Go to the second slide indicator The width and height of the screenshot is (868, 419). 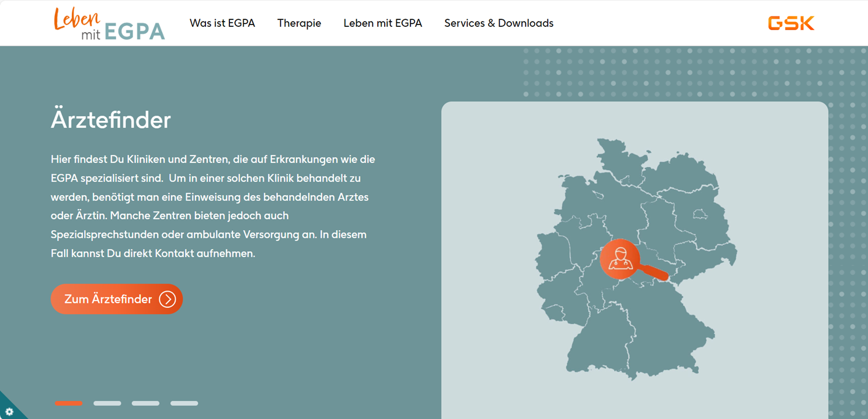pyautogui.click(x=107, y=403)
